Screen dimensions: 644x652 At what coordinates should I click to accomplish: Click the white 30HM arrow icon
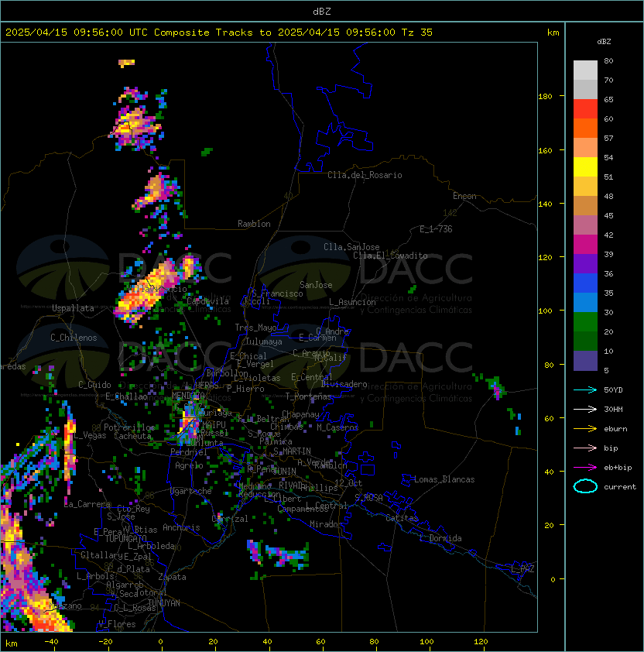point(585,410)
